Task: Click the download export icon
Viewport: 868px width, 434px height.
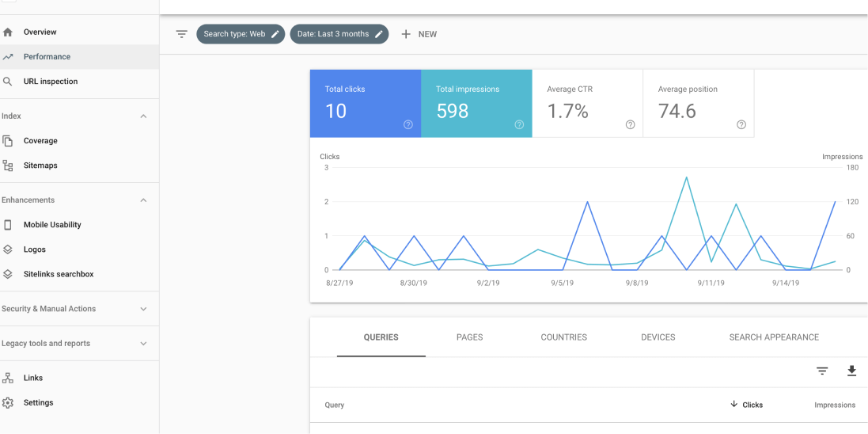Action: coord(851,371)
